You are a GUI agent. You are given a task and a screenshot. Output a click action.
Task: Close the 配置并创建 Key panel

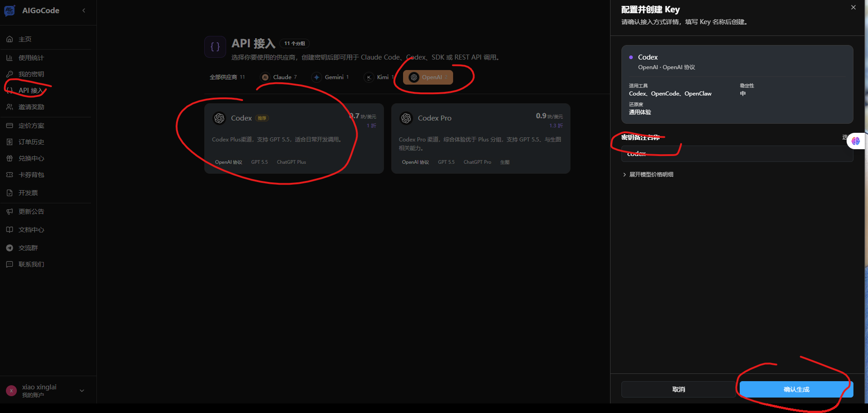pyautogui.click(x=853, y=7)
